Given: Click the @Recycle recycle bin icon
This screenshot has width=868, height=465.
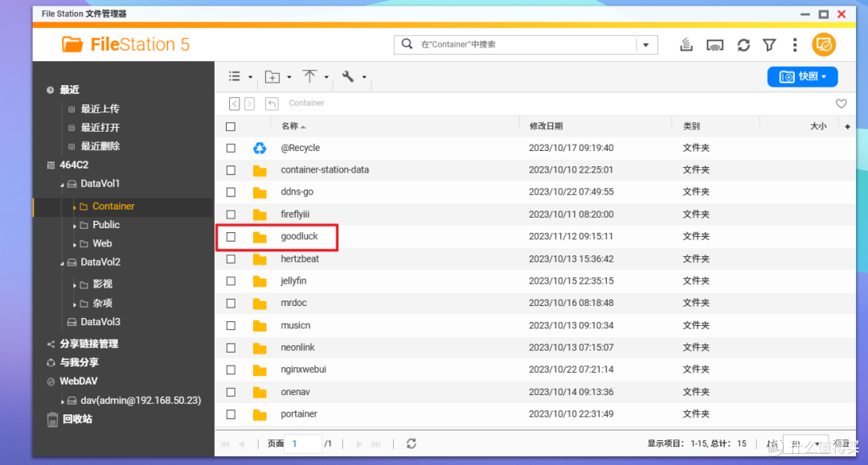Looking at the screenshot, I should pos(260,149).
